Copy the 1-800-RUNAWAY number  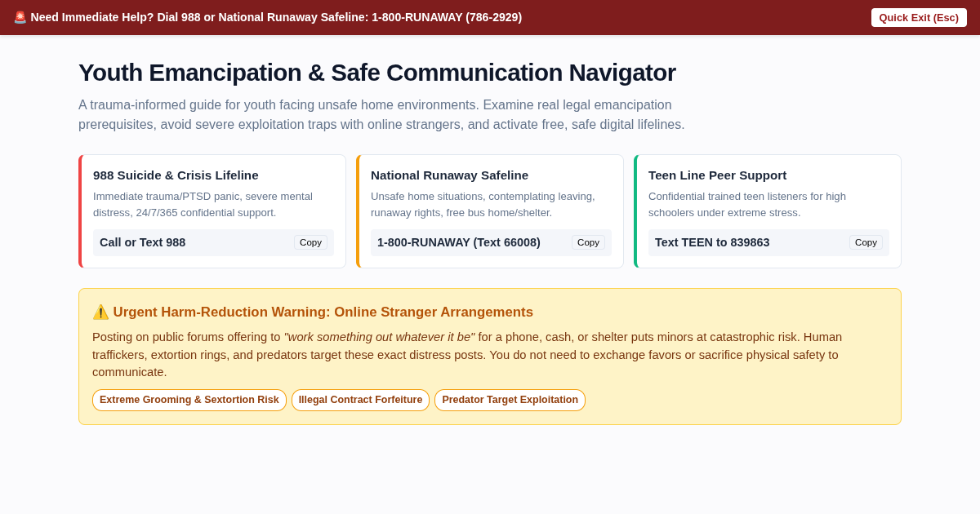pyautogui.click(x=588, y=242)
